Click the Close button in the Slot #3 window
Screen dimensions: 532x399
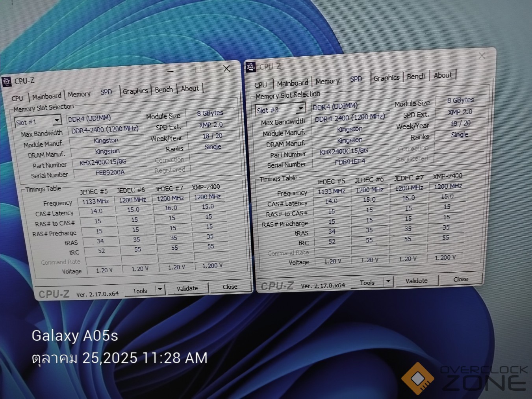point(460,279)
